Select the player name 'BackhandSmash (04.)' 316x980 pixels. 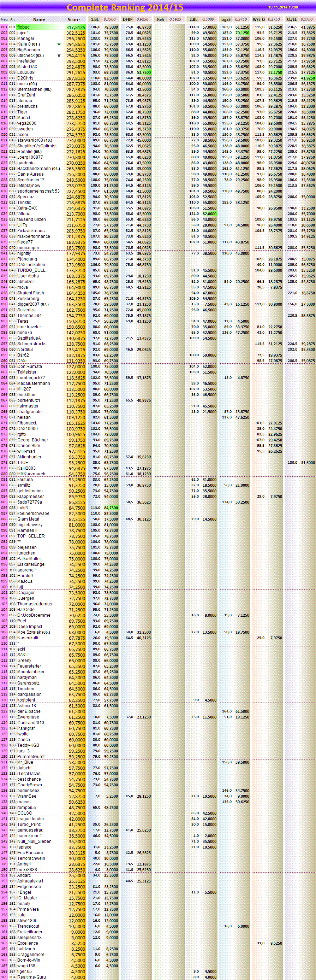coord(39,169)
